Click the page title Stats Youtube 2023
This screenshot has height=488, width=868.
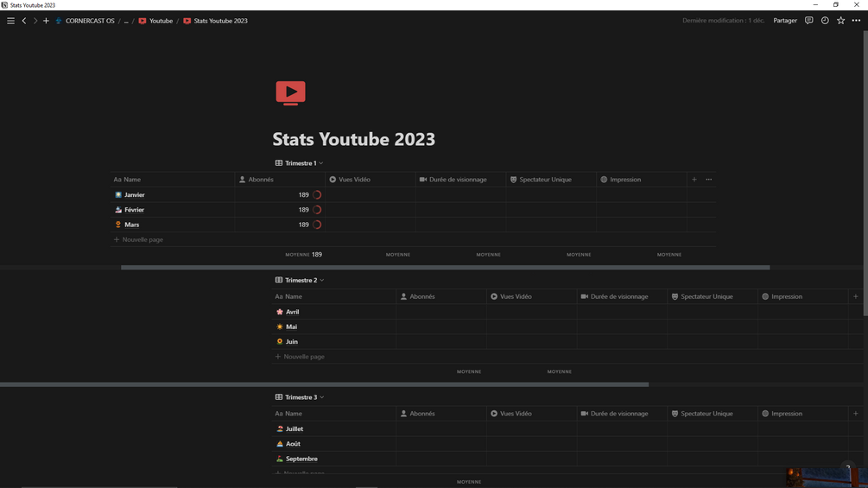coord(354,139)
